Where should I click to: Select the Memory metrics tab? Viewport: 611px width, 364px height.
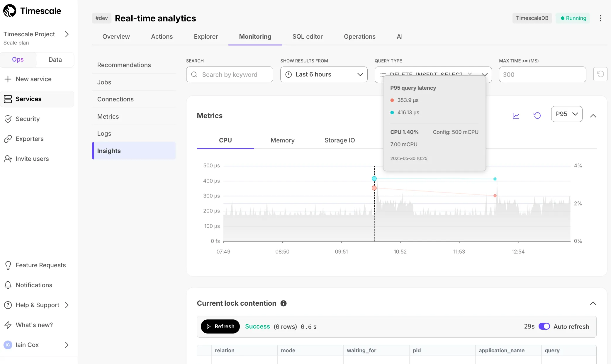(x=283, y=140)
